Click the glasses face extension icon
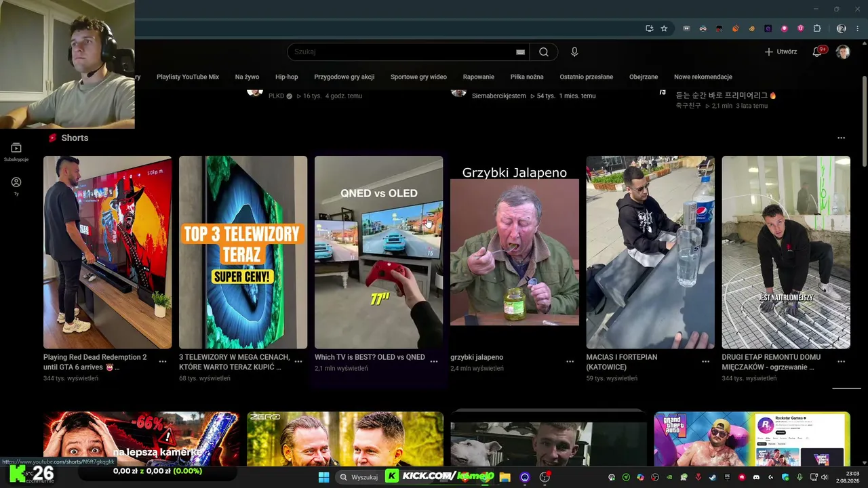The width and height of the screenshot is (868, 488). click(x=703, y=28)
